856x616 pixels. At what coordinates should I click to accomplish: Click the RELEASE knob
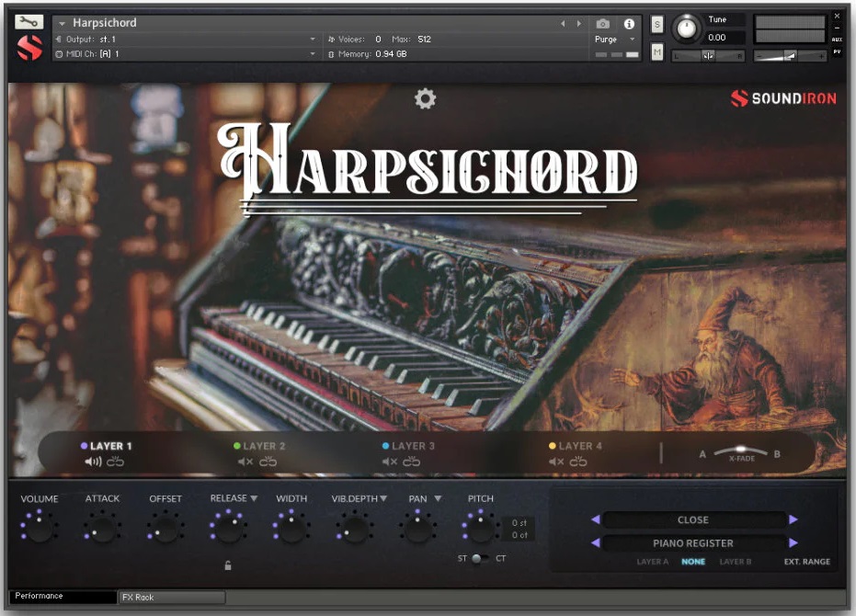point(228,528)
